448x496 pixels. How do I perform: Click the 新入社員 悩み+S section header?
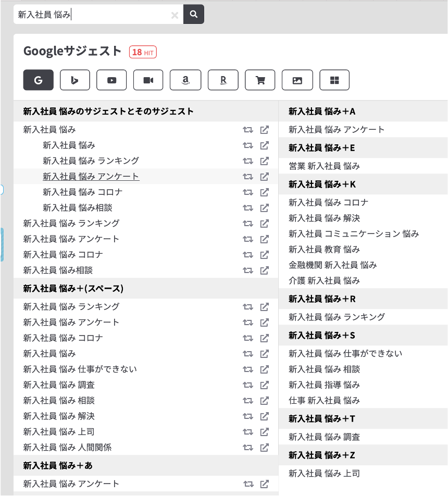pos(363,336)
